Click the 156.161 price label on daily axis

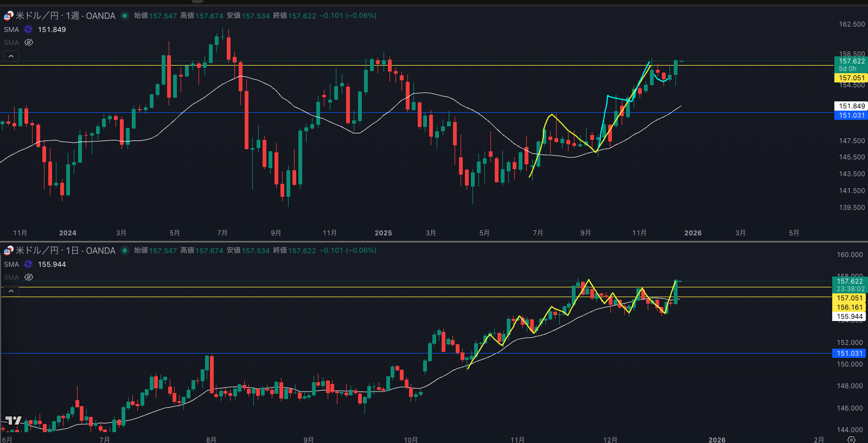click(849, 307)
